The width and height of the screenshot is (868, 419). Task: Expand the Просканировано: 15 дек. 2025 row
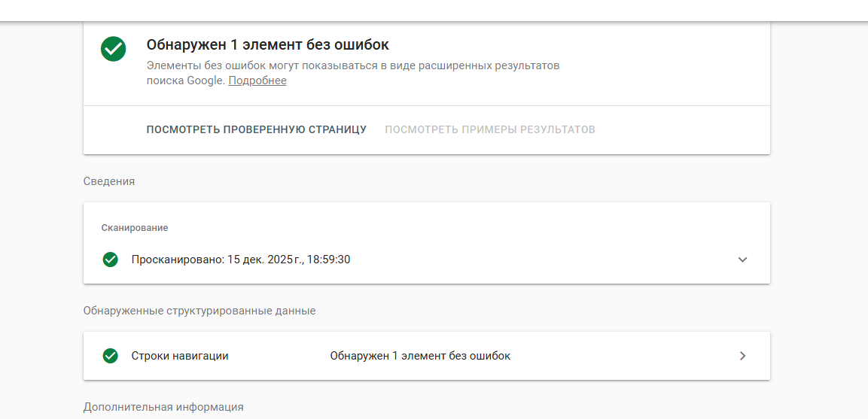point(241,260)
